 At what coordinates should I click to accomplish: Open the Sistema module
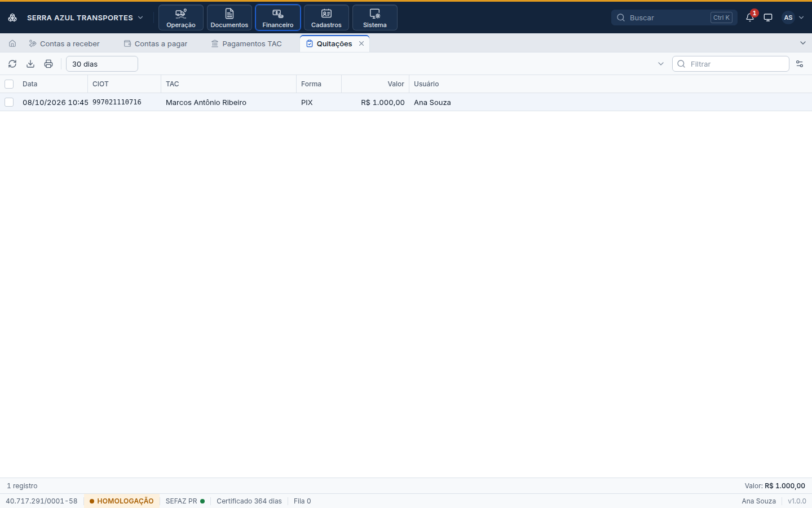click(375, 17)
